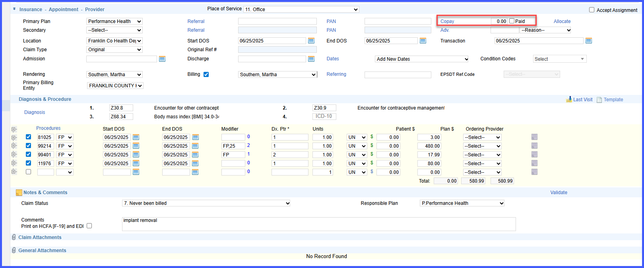Click the Provider section tab
Screen dimensions: 644x268
click(95, 10)
